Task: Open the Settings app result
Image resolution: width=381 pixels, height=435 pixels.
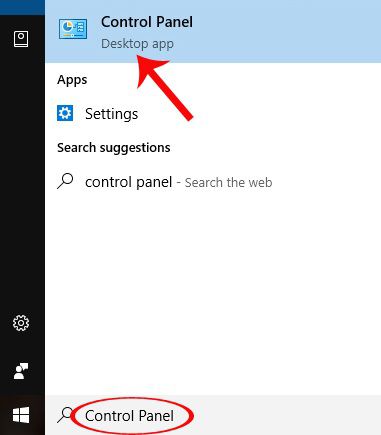Action: click(213, 114)
